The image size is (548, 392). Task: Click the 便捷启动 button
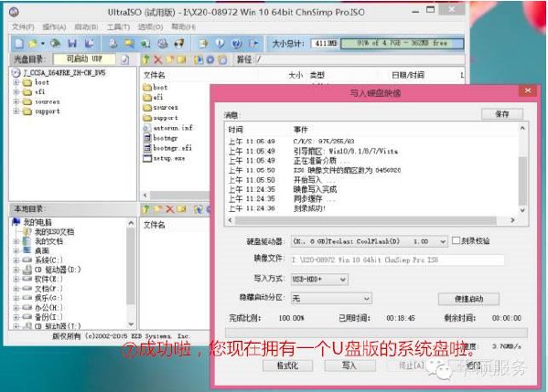pyautogui.click(x=468, y=299)
